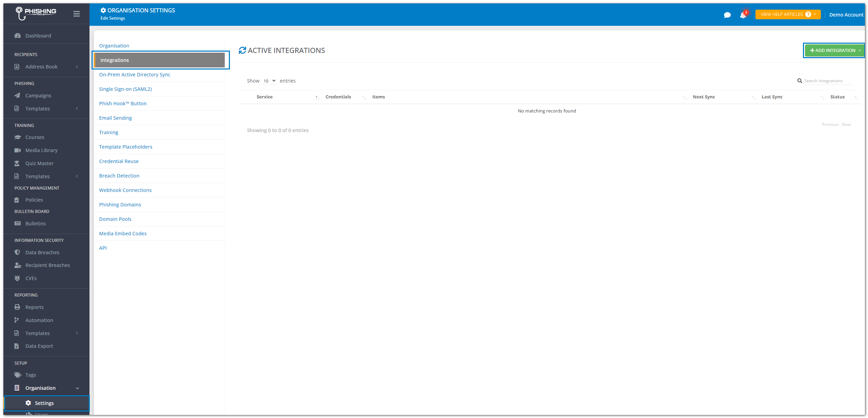The height and width of the screenshot is (418, 868).
Task: Click the Tags icon
Action: click(18, 375)
